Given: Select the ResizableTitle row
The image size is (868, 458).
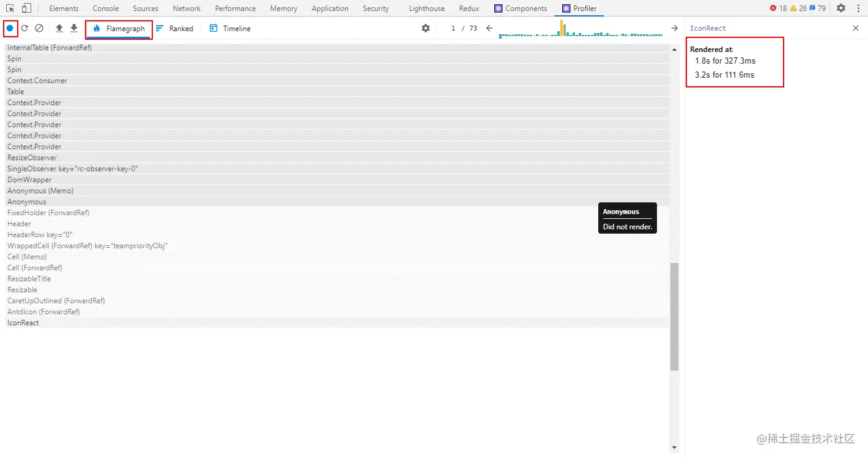Looking at the screenshot, I should [x=337, y=279].
